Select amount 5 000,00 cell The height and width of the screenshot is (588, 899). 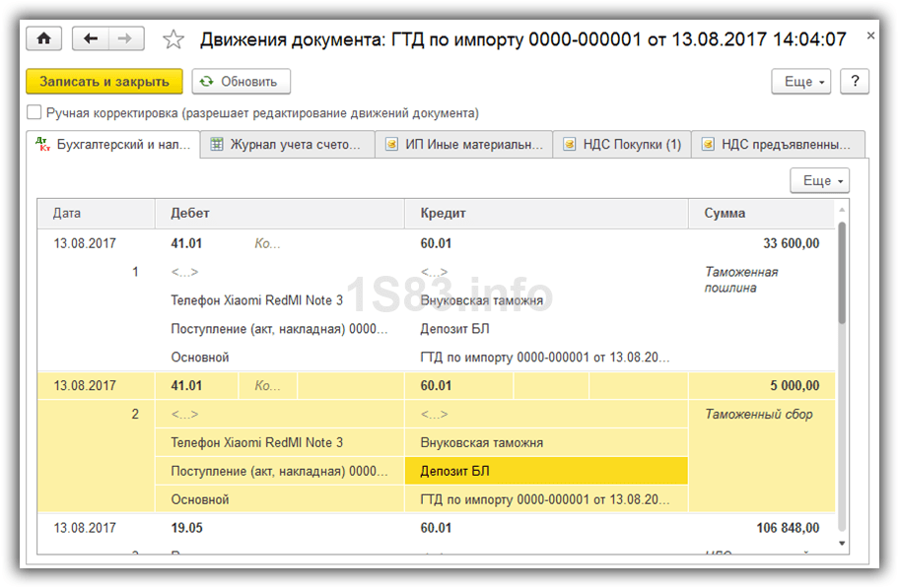761,386
